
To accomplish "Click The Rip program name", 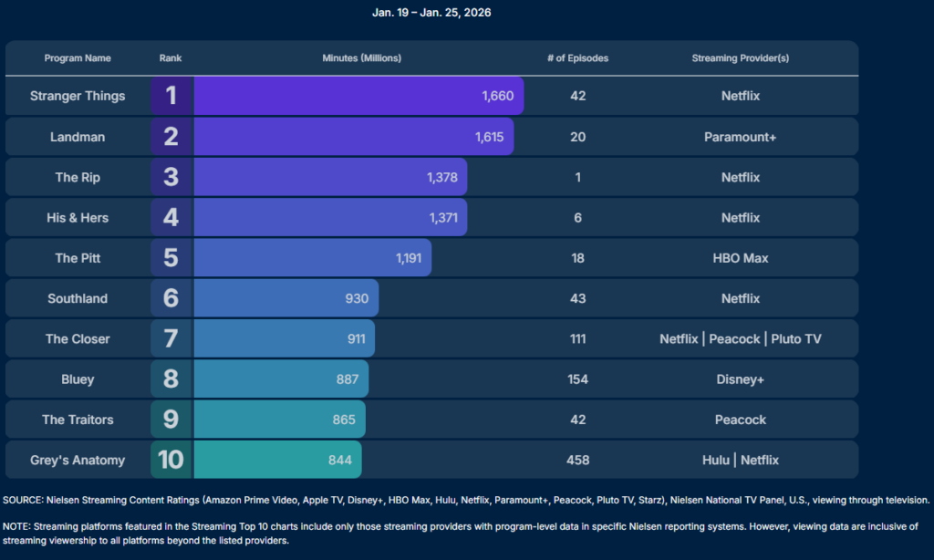I will click(78, 177).
